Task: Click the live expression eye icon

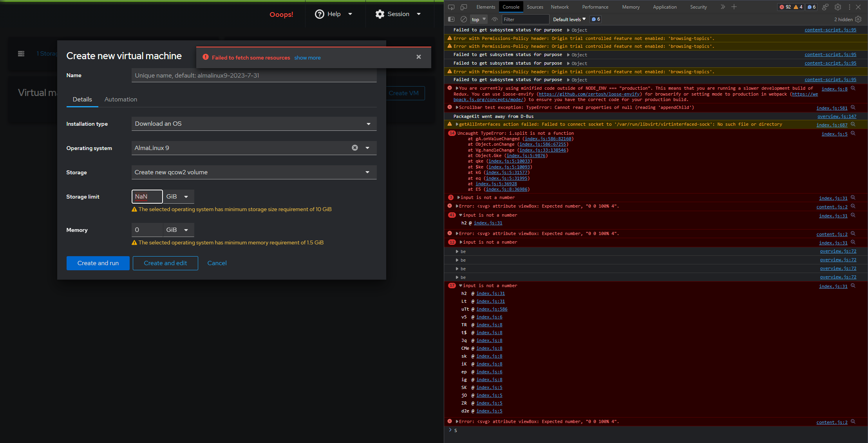Action: pyautogui.click(x=495, y=19)
